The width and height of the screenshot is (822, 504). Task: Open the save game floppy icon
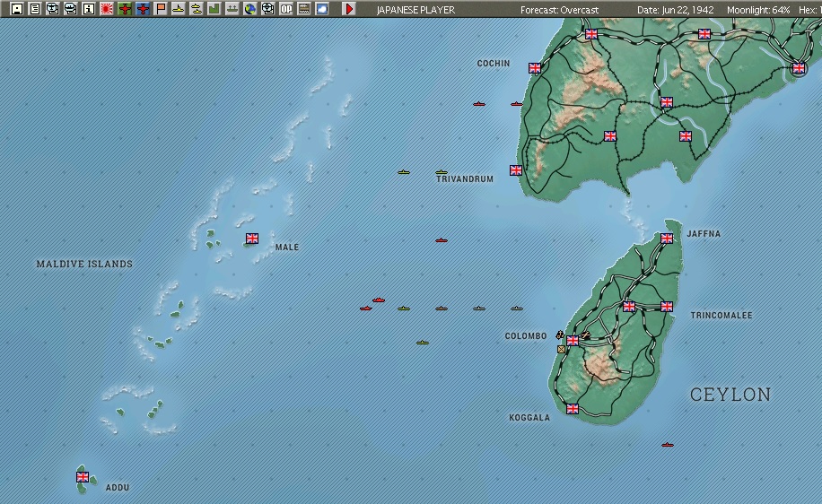[17, 9]
